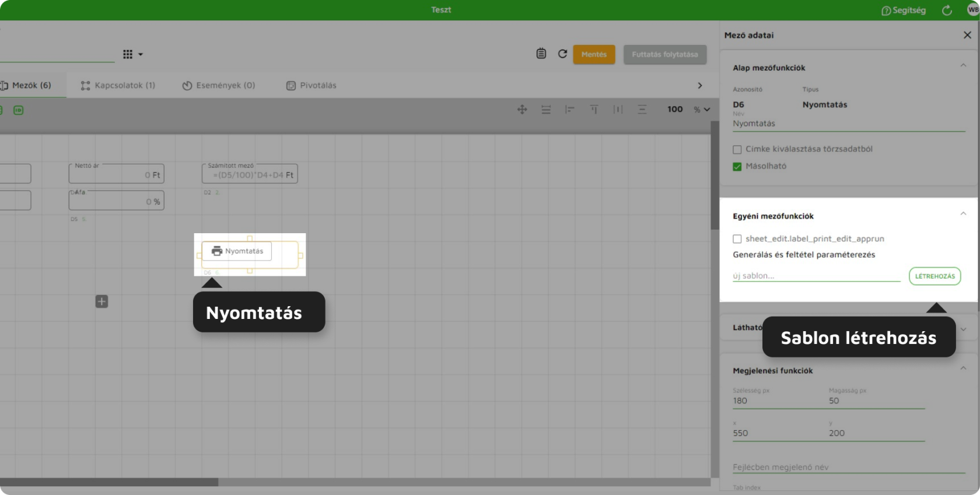Click the zoom value 100 field

click(x=675, y=109)
